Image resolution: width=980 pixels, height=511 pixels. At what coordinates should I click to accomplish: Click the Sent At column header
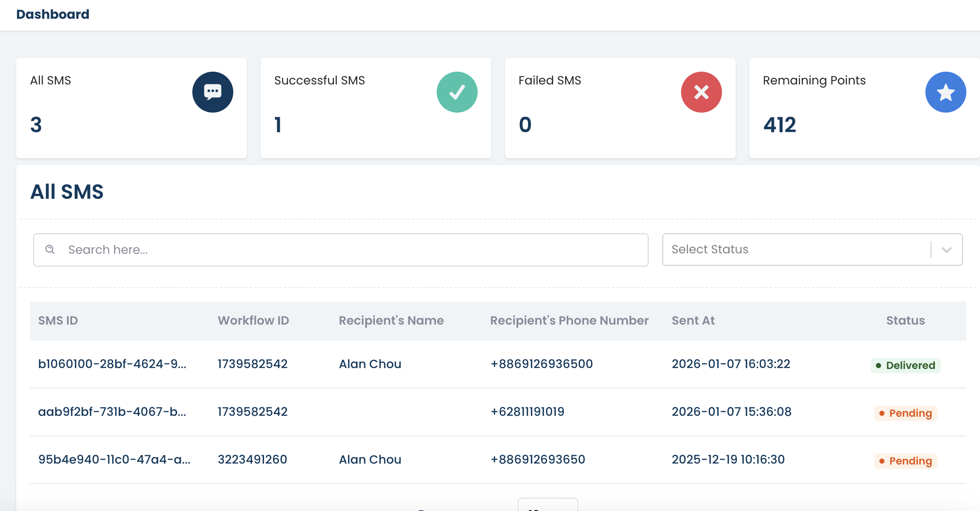click(693, 321)
